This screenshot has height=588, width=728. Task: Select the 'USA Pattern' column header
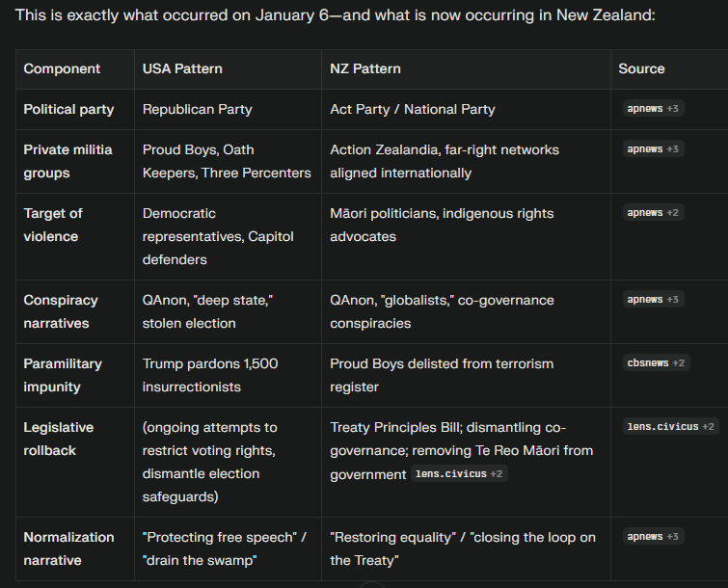(182, 68)
